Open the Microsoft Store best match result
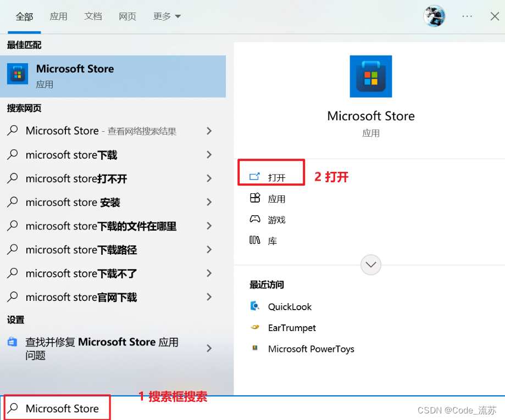The height and width of the screenshot is (420, 505). click(113, 76)
